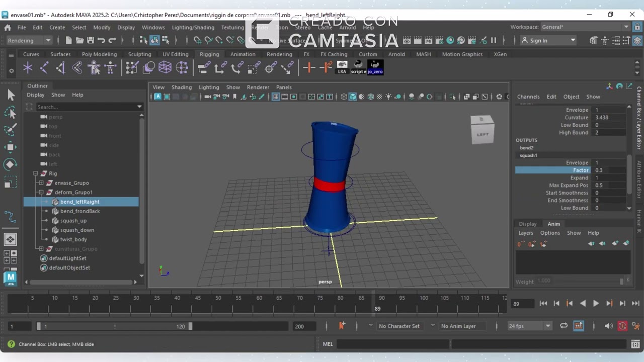Screen dimensions: 644x362
Task: Open the Lighting/Shading menu
Action: [193, 27]
